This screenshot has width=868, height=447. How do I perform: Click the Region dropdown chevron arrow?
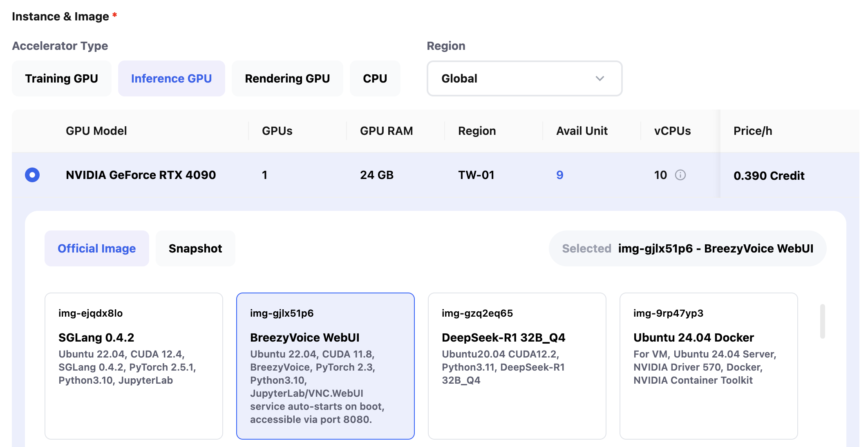tap(600, 78)
